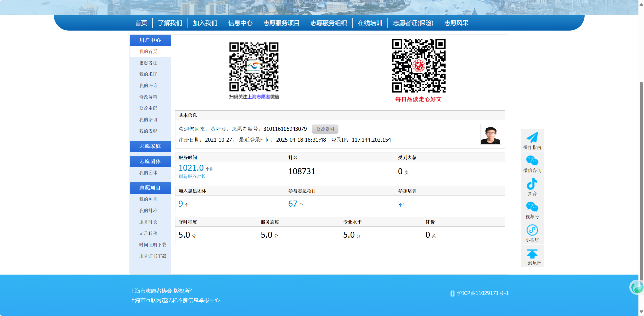Open 志愿者证(保险) navigation item
The width and height of the screenshot is (644, 316).
tap(413, 23)
